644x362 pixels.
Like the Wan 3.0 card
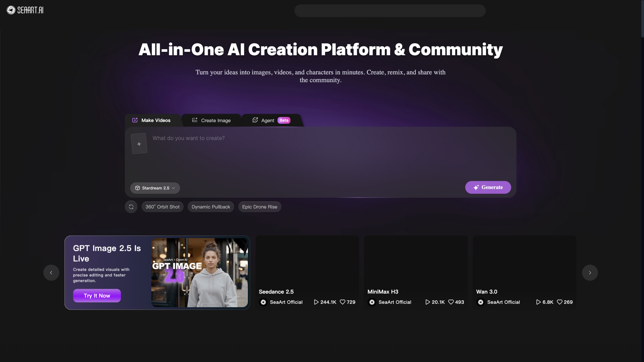coord(560,302)
